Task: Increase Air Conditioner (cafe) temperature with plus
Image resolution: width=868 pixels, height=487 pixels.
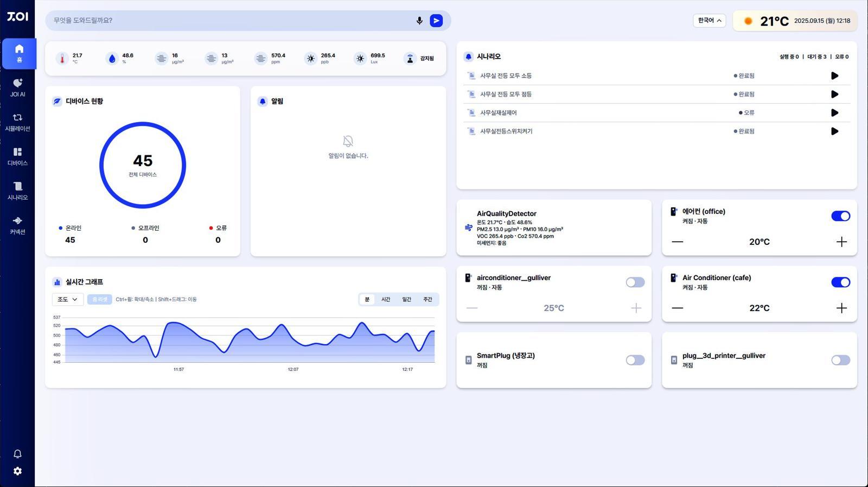Action: point(841,308)
